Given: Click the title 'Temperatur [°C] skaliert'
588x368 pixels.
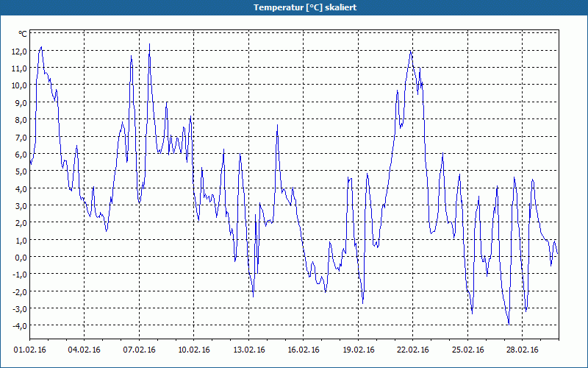Looking at the screenshot, I should (x=305, y=7).
